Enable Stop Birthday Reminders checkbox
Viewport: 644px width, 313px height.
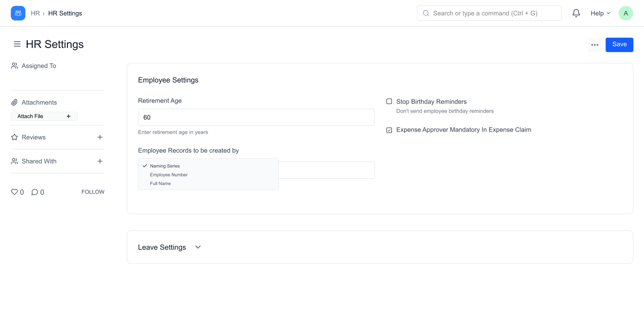(x=389, y=102)
